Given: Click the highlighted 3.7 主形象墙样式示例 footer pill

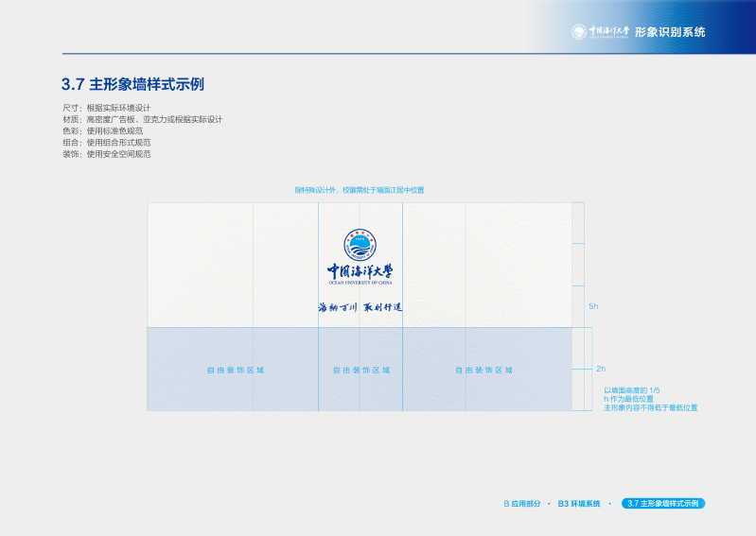Looking at the screenshot, I should (x=663, y=504).
